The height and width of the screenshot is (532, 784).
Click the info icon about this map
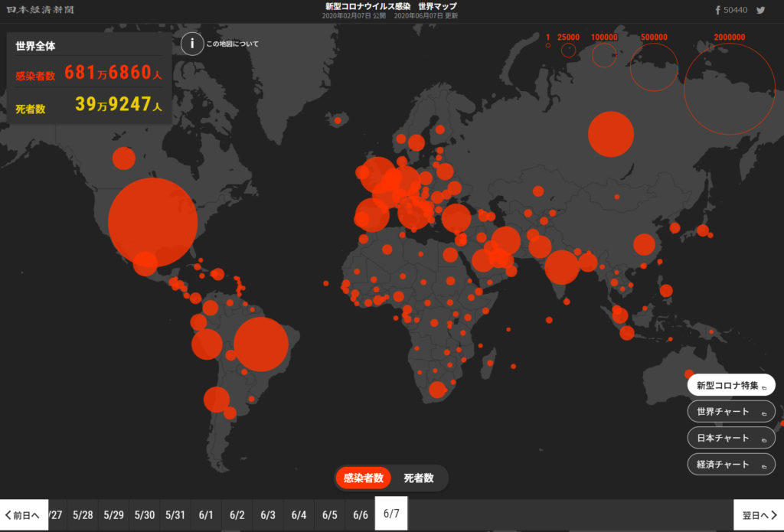(192, 44)
